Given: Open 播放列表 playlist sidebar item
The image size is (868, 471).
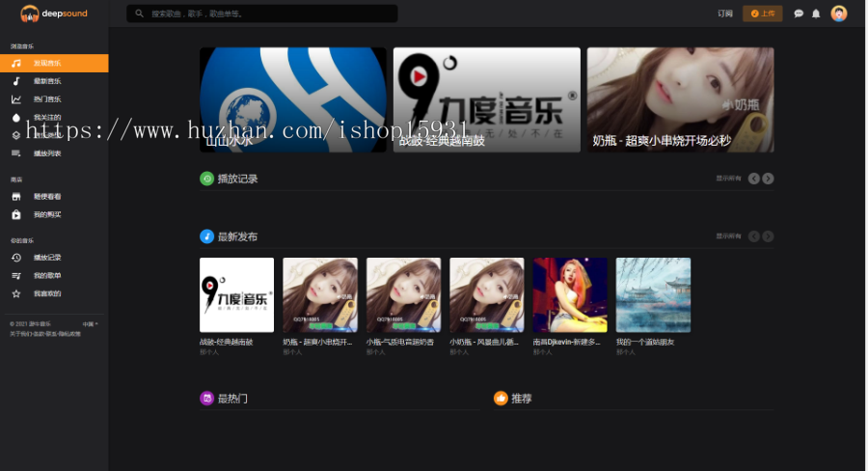Looking at the screenshot, I should (x=54, y=153).
